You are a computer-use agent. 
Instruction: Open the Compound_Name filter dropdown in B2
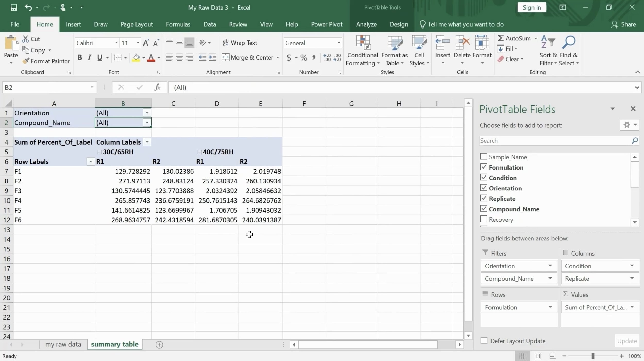click(147, 123)
